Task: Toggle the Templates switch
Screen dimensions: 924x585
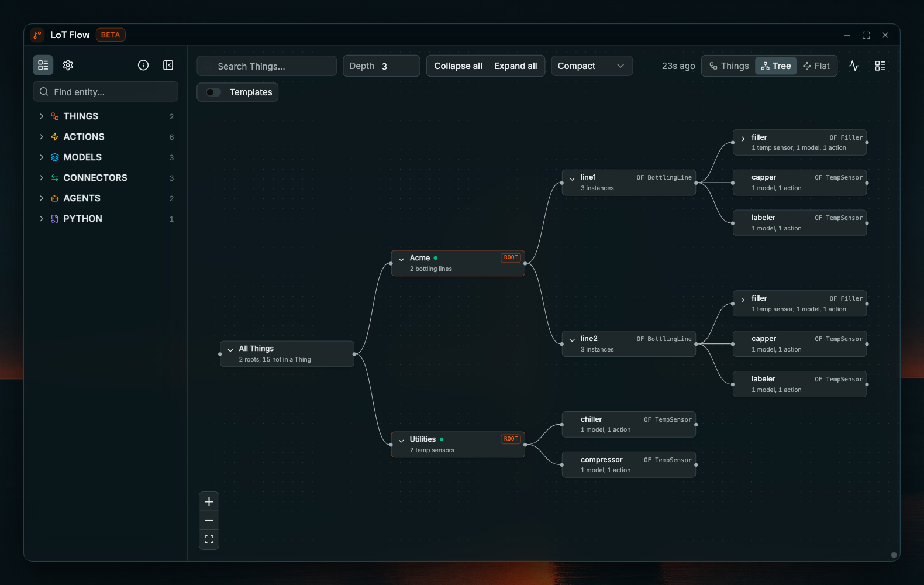Action: click(213, 92)
